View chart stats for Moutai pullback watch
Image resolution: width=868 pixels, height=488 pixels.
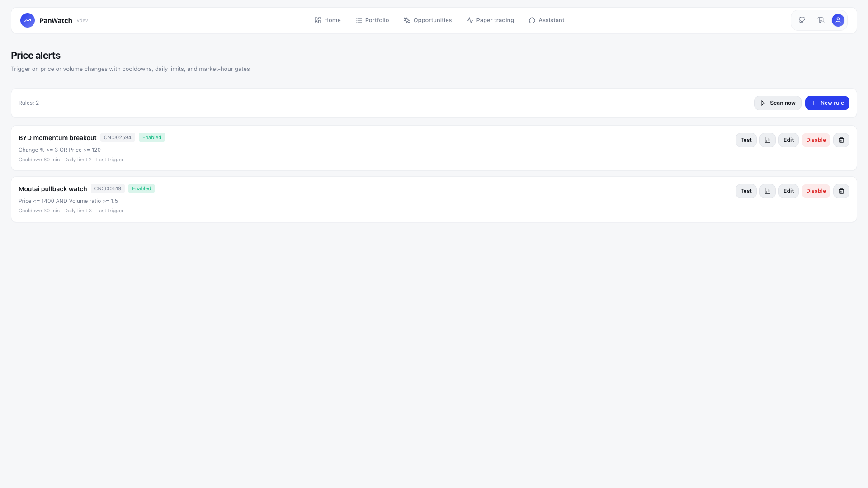click(x=768, y=191)
